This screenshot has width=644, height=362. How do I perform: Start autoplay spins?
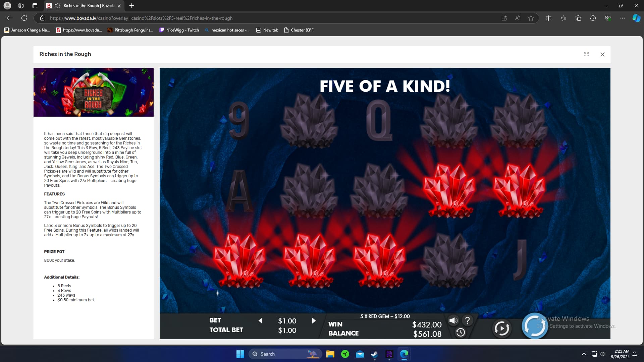[501, 328]
